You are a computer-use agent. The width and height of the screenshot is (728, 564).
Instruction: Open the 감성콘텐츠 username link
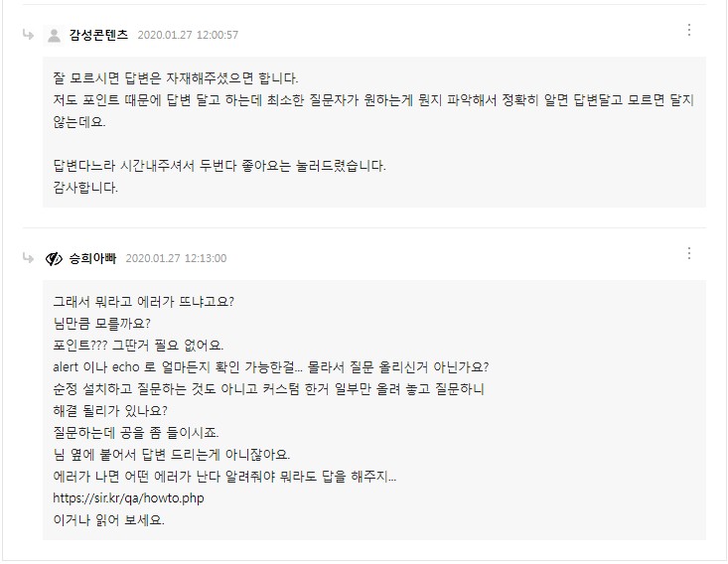tap(98, 36)
